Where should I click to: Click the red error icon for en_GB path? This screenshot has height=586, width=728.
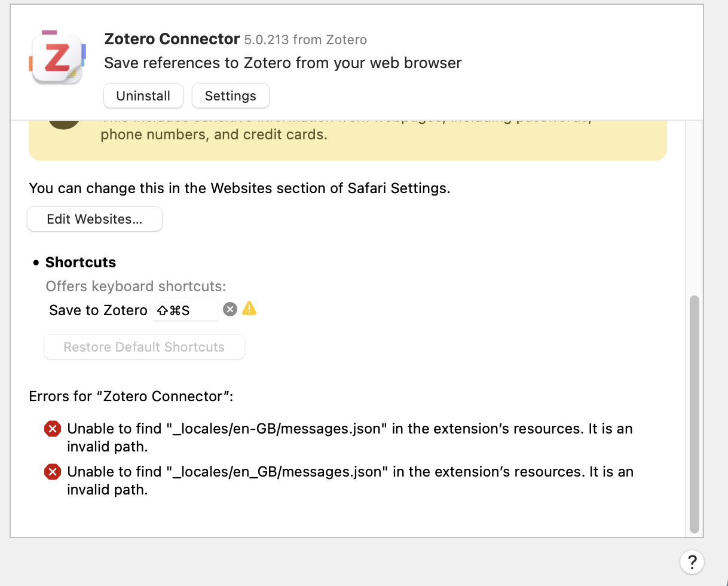tap(53, 472)
